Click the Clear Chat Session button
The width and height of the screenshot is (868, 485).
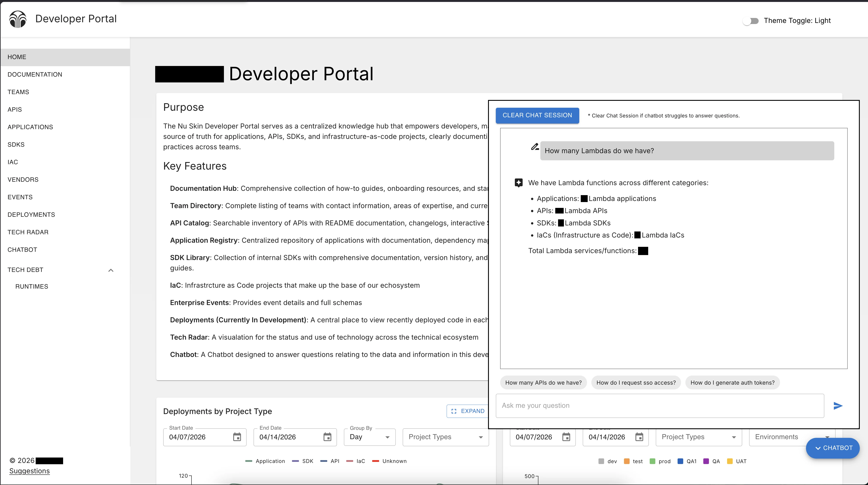pyautogui.click(x=537, y=115)
